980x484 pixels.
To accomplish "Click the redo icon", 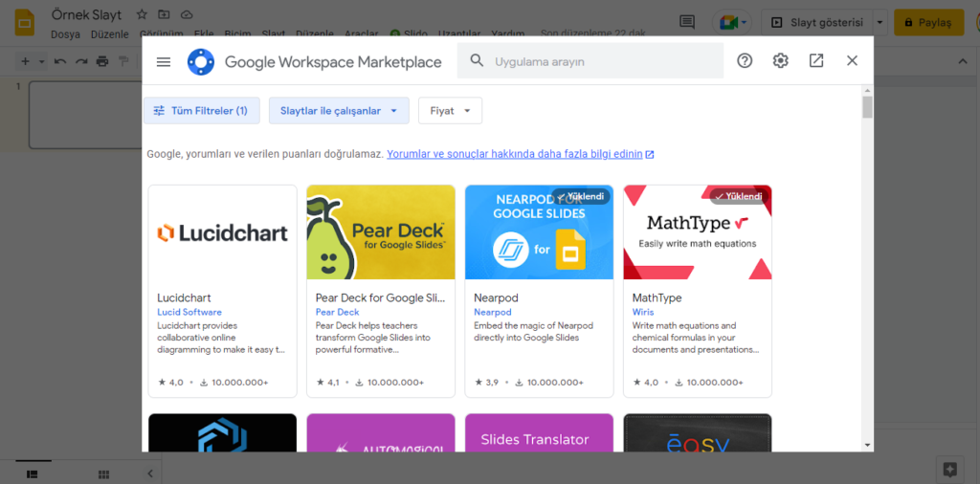I will click(81, 61).
